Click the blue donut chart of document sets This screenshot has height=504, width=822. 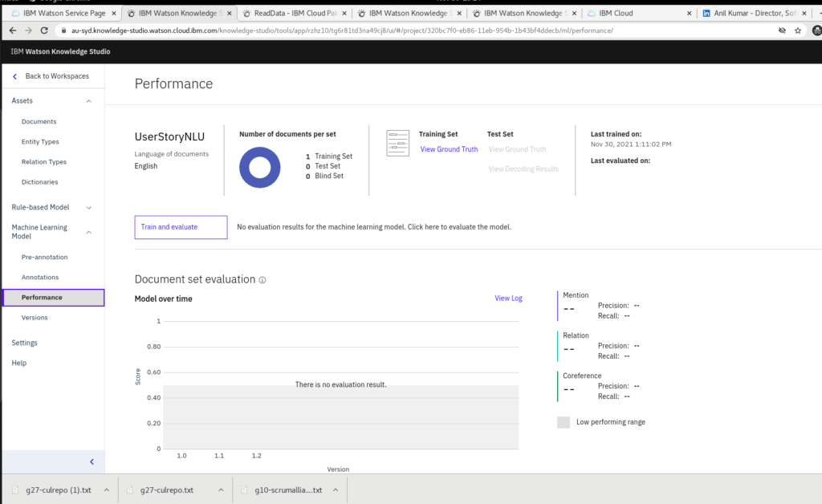[259, 169]
